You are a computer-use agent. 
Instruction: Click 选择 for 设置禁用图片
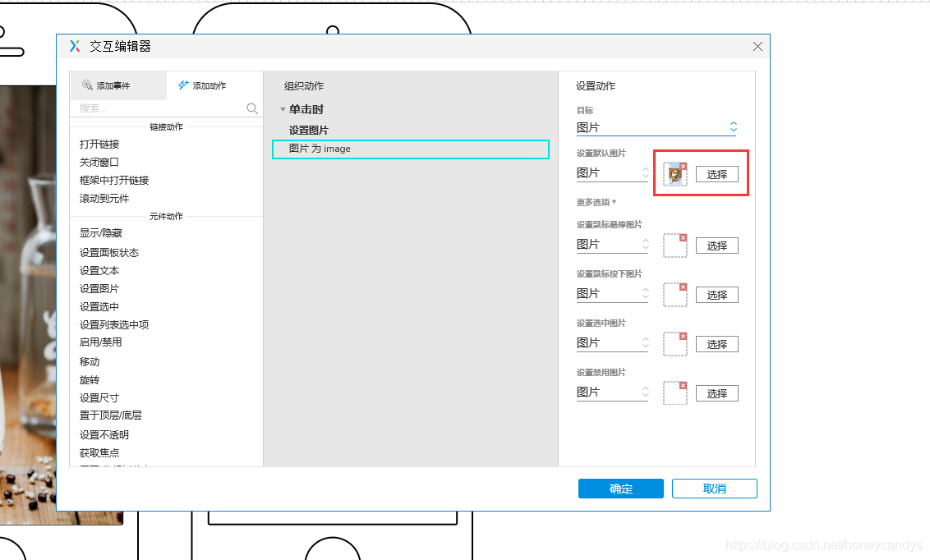pyautogui.click(x=717, y=392)
